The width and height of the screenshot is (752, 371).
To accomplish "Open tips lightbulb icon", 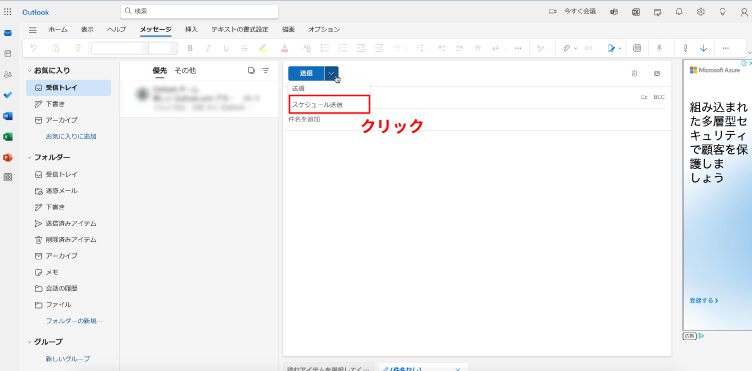I will pyautogui.click(x=722, y=12).
